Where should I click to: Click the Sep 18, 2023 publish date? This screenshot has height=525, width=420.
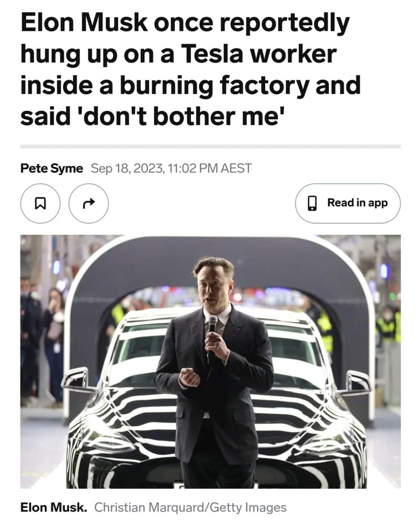click(x=128, y=168)
